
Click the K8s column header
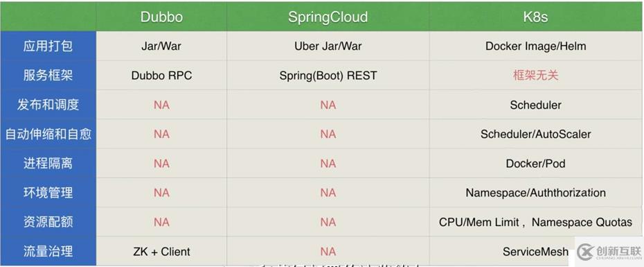535,17
